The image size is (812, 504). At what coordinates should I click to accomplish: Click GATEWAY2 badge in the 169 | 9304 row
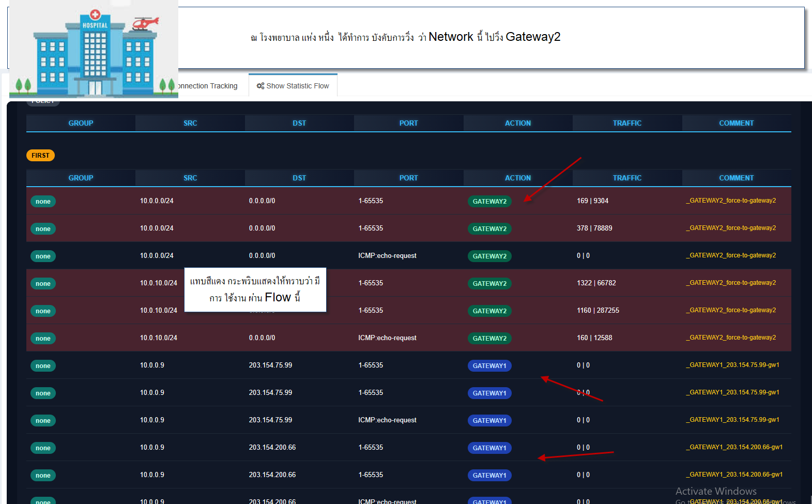coord(489,202)
